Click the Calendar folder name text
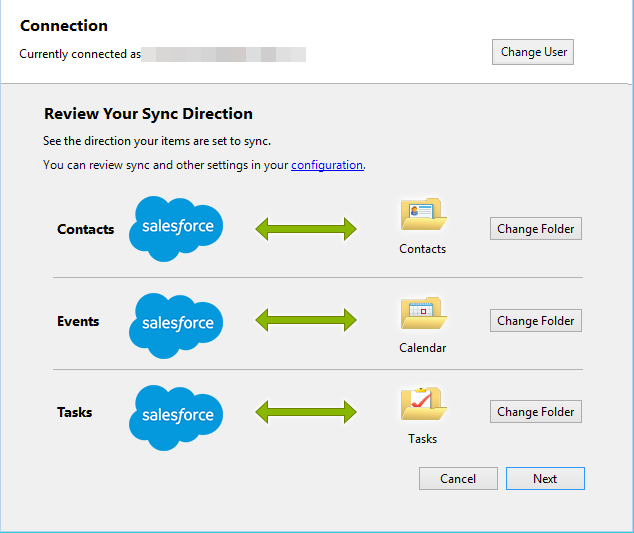 (x=423, y=348)
